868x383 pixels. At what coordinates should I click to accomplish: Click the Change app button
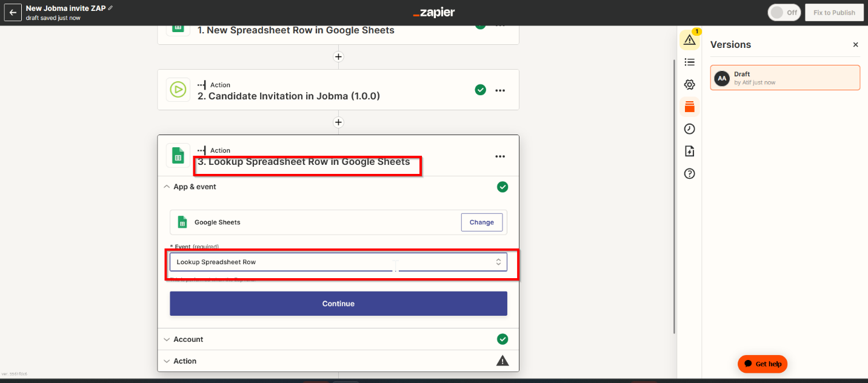click(481, 222)
